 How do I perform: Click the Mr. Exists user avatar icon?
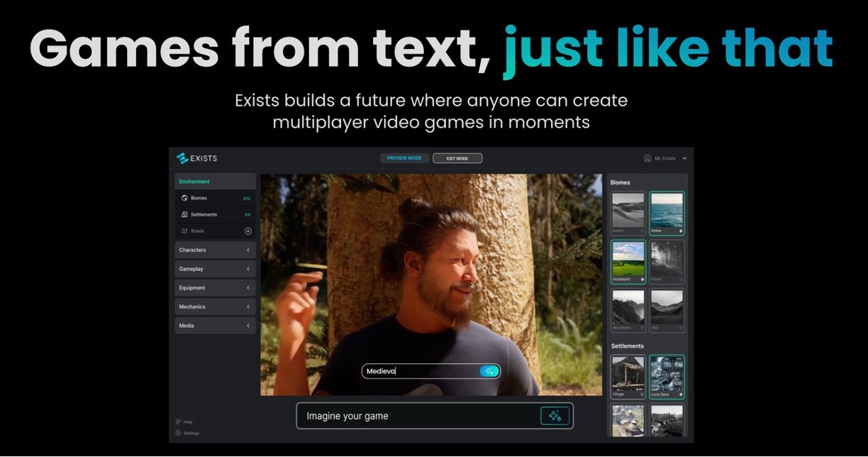[647, 158]
